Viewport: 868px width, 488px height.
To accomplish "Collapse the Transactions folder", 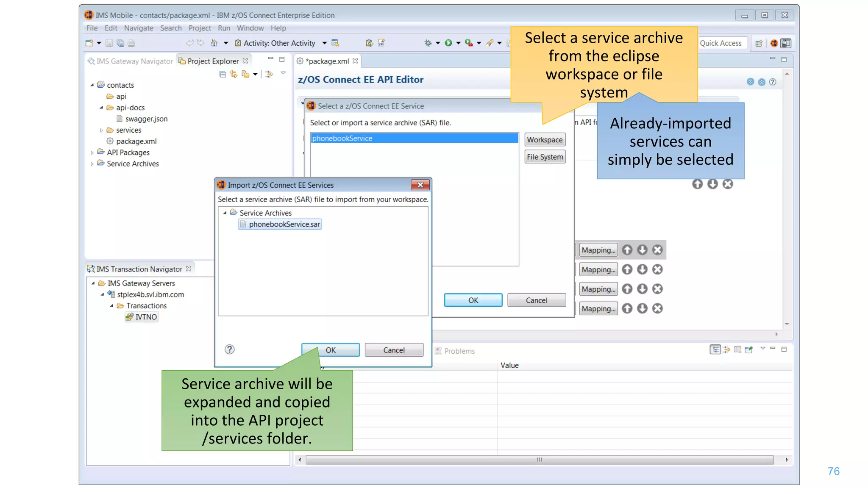I will click(111, 306).
